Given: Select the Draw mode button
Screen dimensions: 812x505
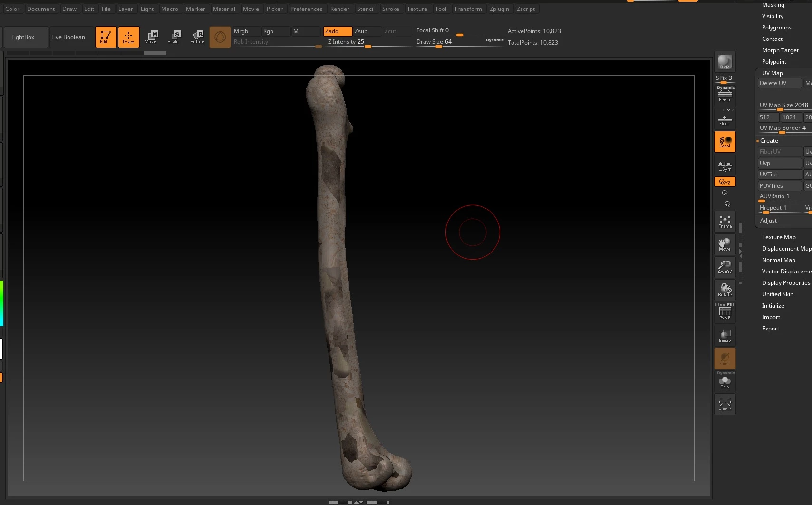Looking at the screenshot, I should [x=128, y=37].
